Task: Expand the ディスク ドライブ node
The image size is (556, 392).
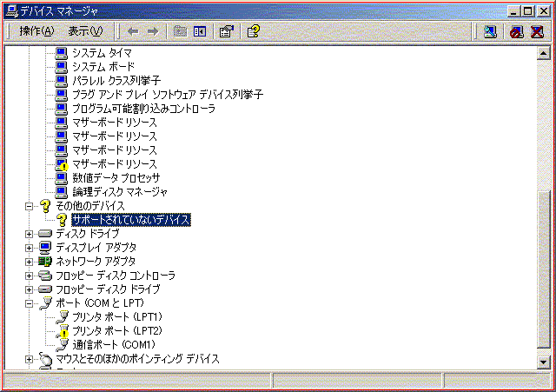Action: pos(29,234)
